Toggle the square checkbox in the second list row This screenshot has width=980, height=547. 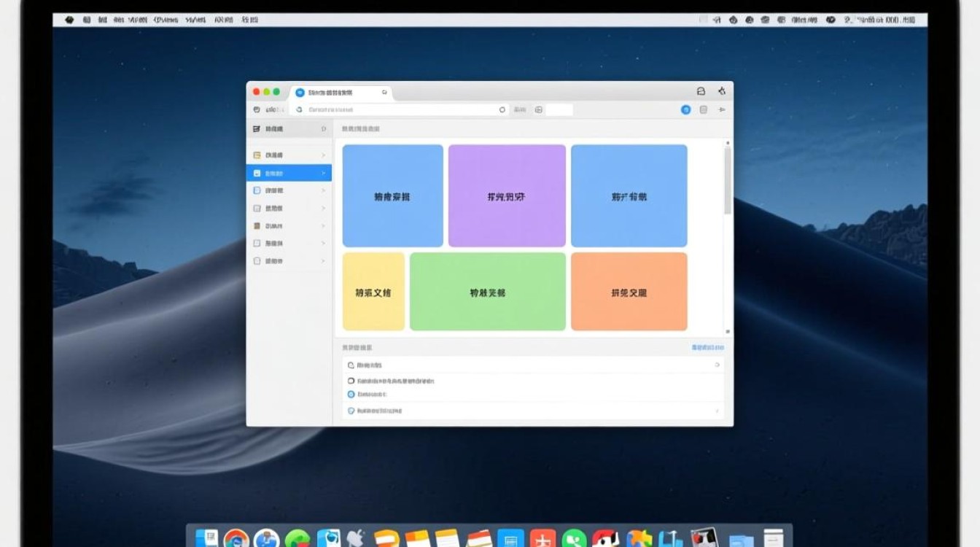(351, 381)
